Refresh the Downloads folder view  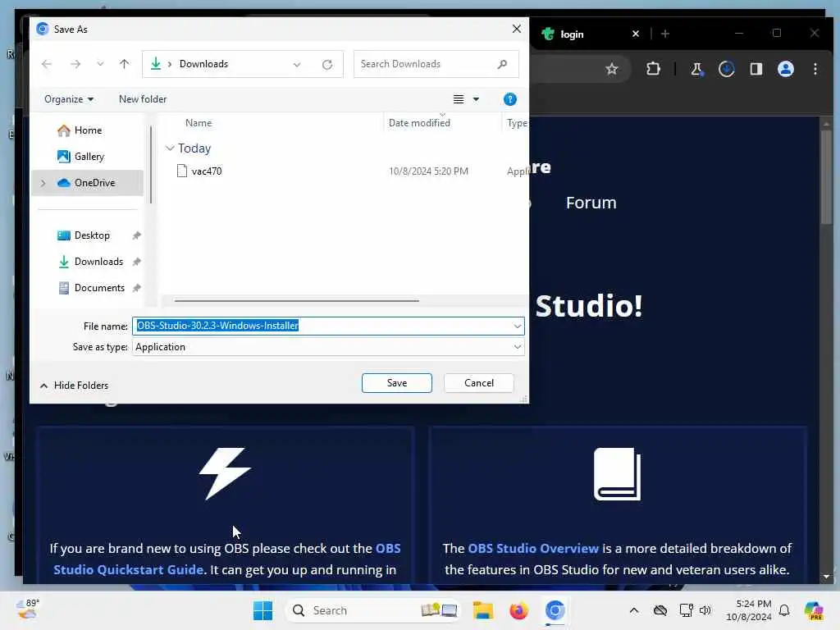[x=327, y=64]
